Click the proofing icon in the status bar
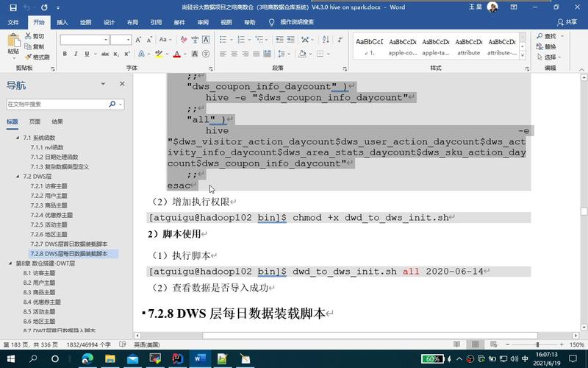The height and width of the screenshot is (368, 588). tap(122, 344)
